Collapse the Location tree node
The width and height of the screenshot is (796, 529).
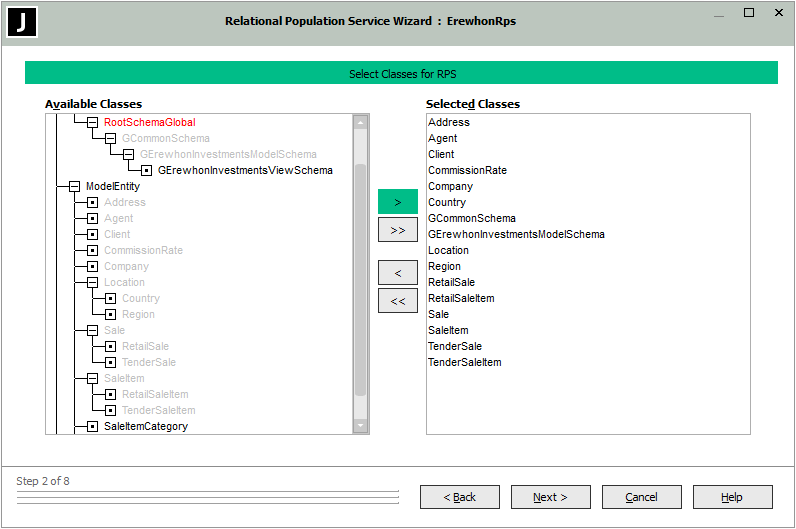click(x=93, y=283)
